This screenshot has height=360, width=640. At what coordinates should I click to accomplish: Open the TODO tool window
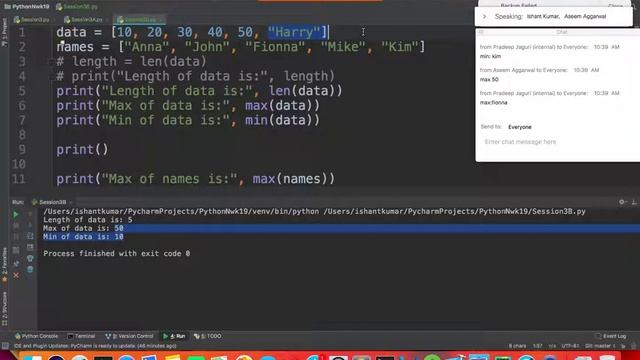(x=208, y=336)
